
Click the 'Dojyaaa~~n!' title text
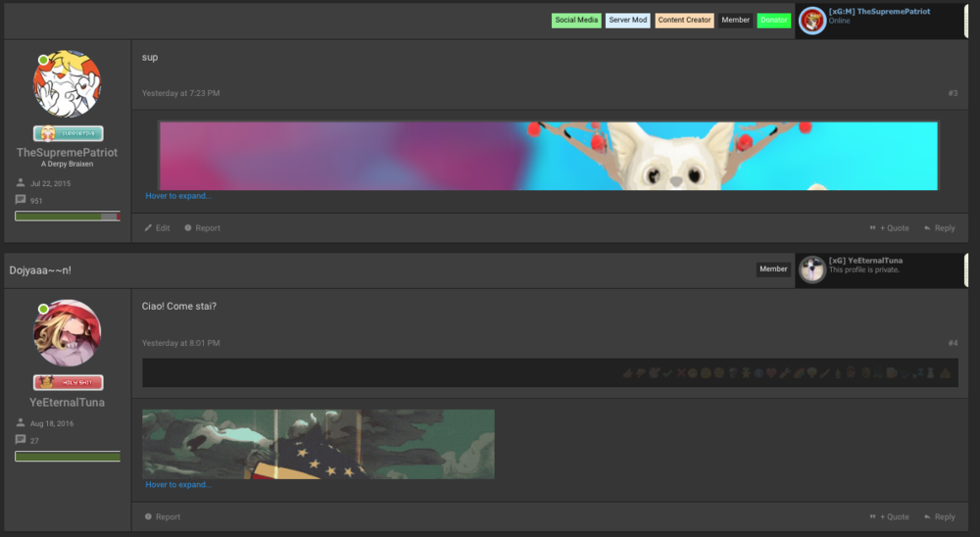point(40,270)
